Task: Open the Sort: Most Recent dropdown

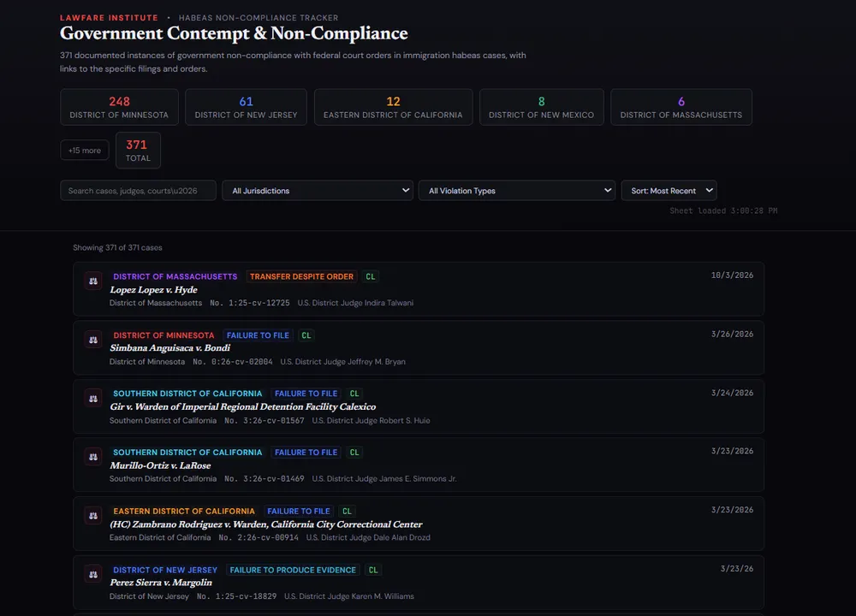Action: [x=669, y=191]
